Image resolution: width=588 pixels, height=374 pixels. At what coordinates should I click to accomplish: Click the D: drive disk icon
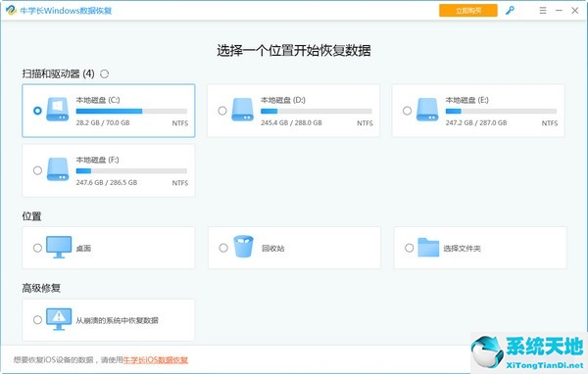click(243, 109)
